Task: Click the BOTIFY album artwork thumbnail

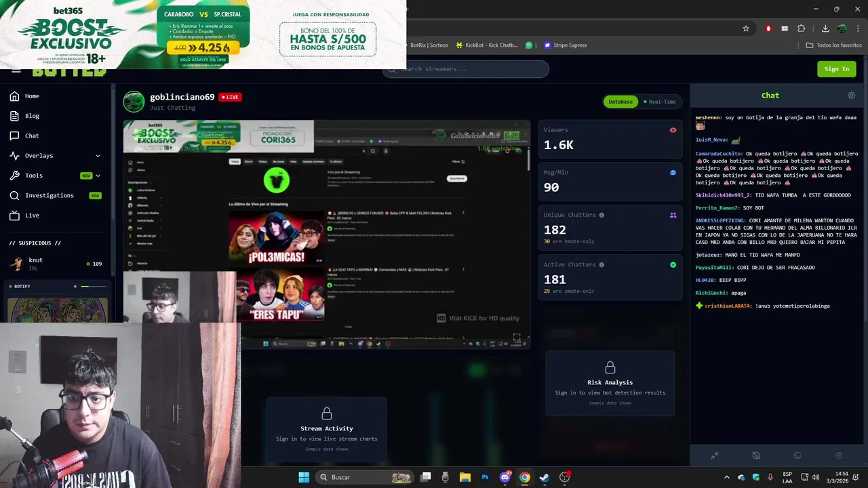Action: pyautogui.click(x=58, y=310)
